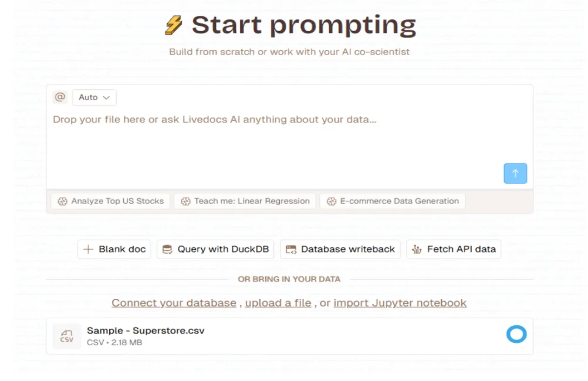Click the CSV file icon on the Superstore card
The image size is (588, 381).
tap(66, 335)
